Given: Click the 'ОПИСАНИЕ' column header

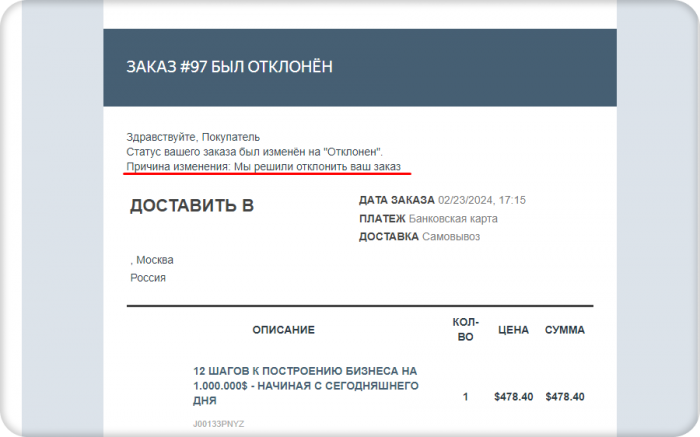Looking at the screenshot, I should pos(283,330).
